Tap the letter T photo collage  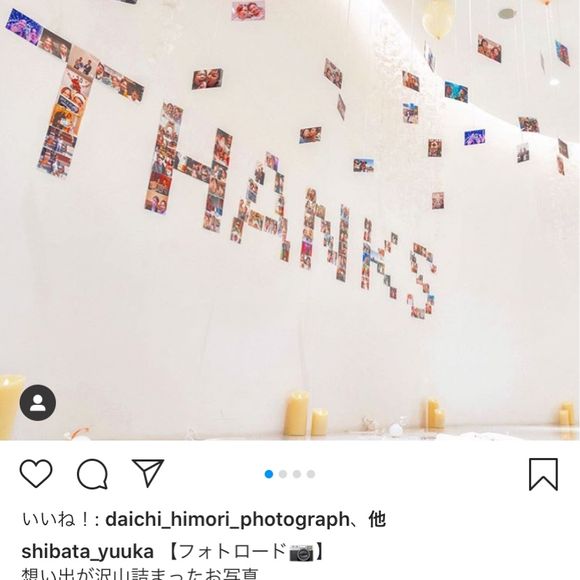coord(74,94)
